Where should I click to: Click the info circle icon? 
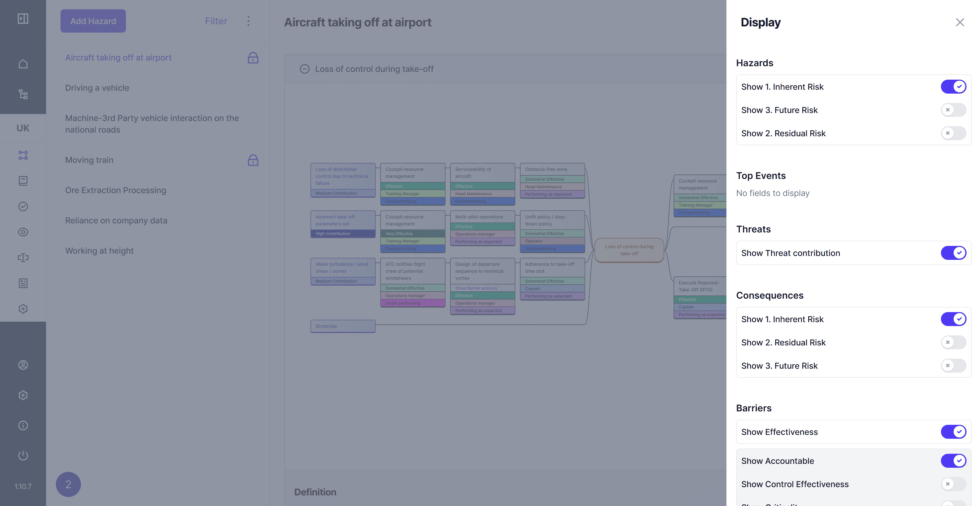(23, 425)
